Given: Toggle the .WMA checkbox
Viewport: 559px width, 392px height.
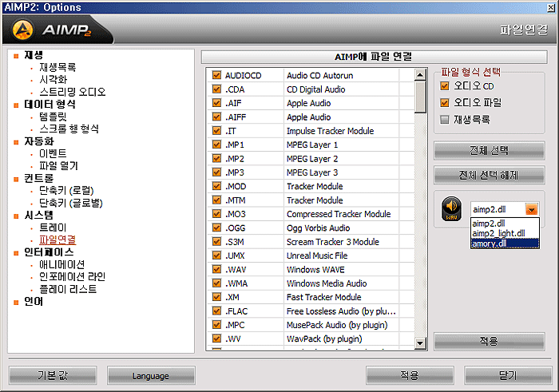Looking at the screenshot, I should (216, 283).
